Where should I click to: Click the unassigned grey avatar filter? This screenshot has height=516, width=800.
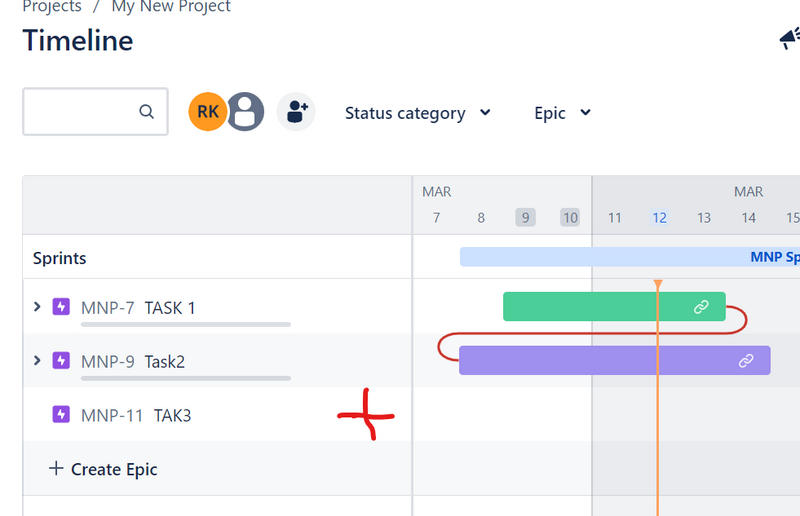pyautogui.click(x=245, y=112)
